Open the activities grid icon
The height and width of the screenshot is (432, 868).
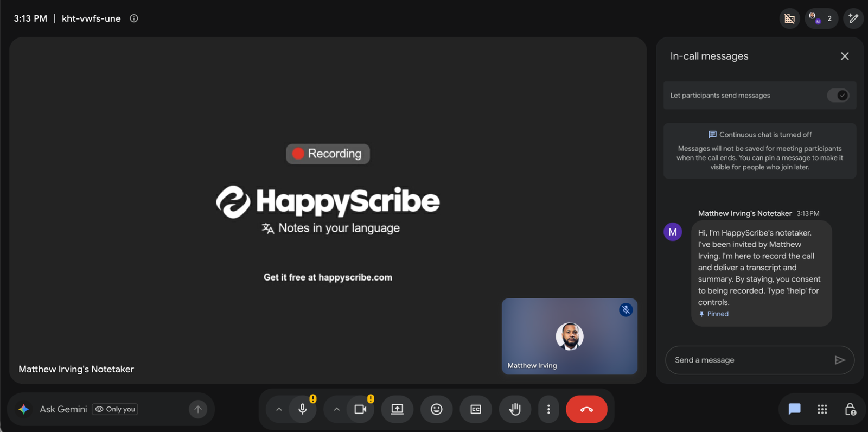pos(822,409)
